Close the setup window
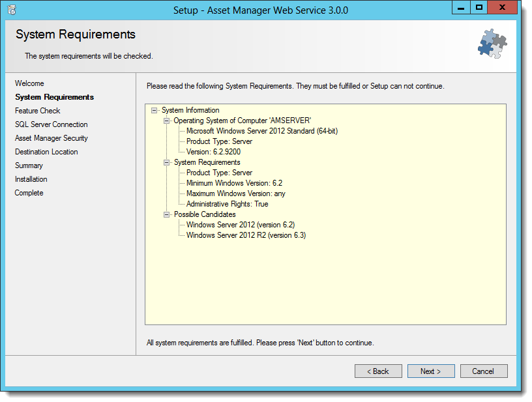 point(503,7)
